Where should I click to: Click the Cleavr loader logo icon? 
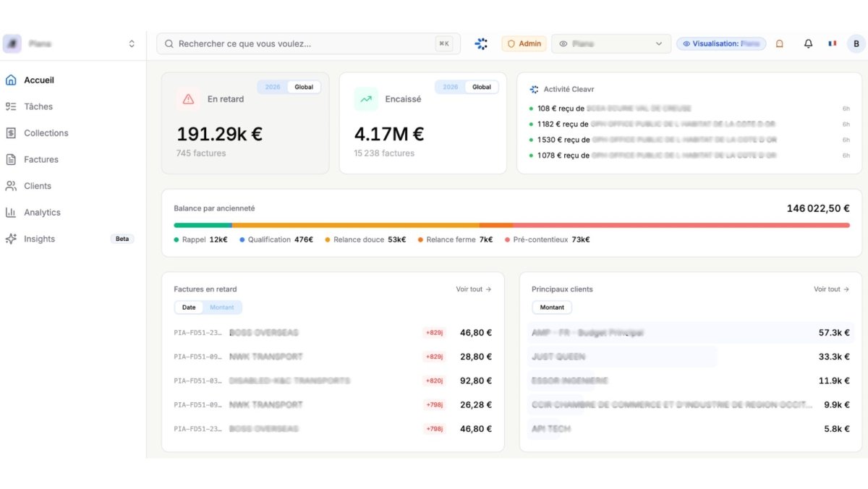pos(481,43)
